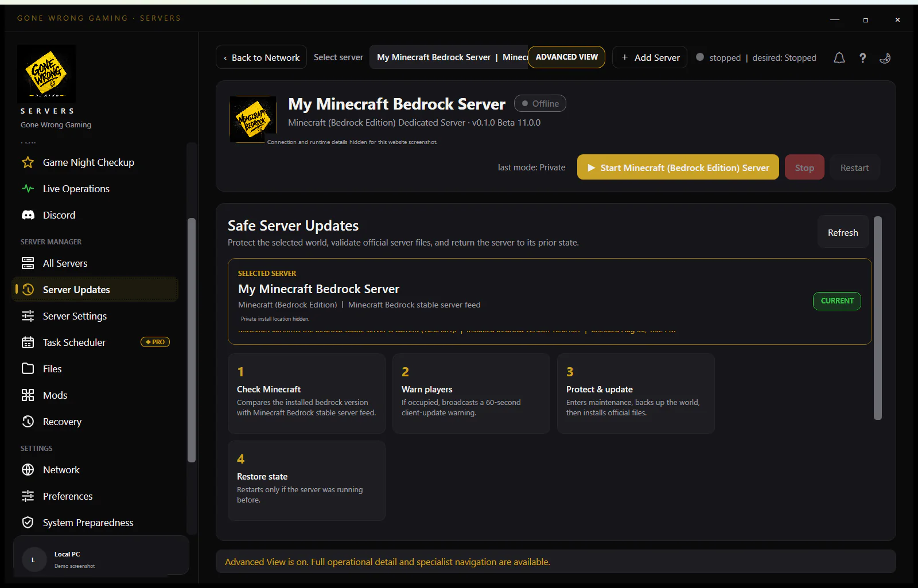The image size is (918, 588).
Task: Open the Files section
Action: coord(95,369)
